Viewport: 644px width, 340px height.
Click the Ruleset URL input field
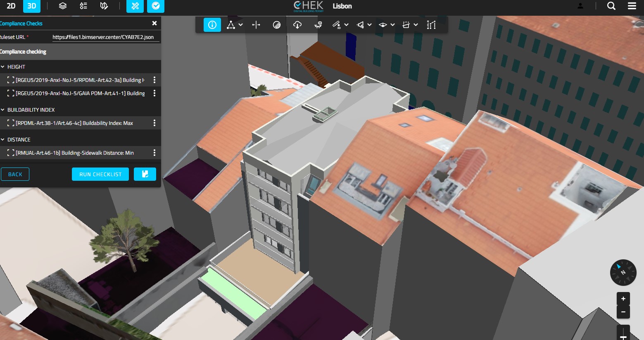tap(105, 37)
